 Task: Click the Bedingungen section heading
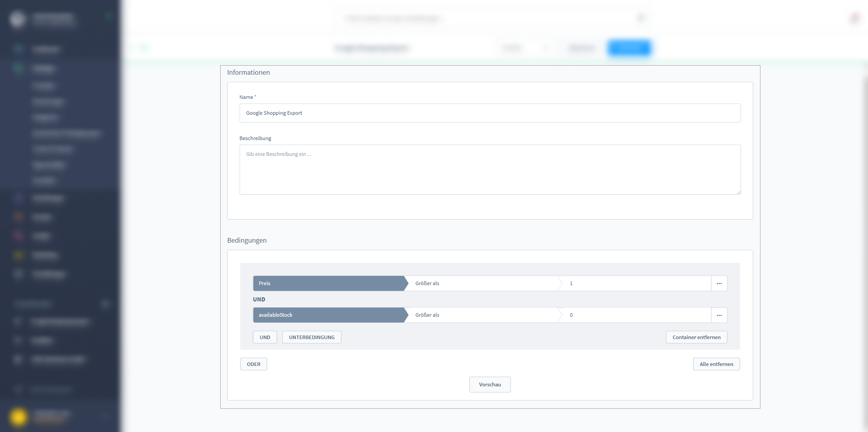pyautogui.click(x=247, y=240)
